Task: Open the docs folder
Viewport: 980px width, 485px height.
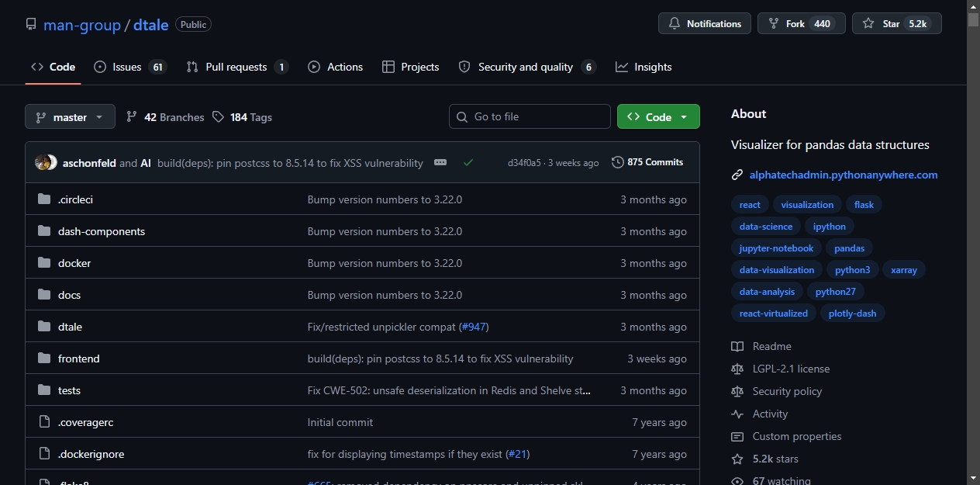Action: pyautogui.click(x=69, y=295)
